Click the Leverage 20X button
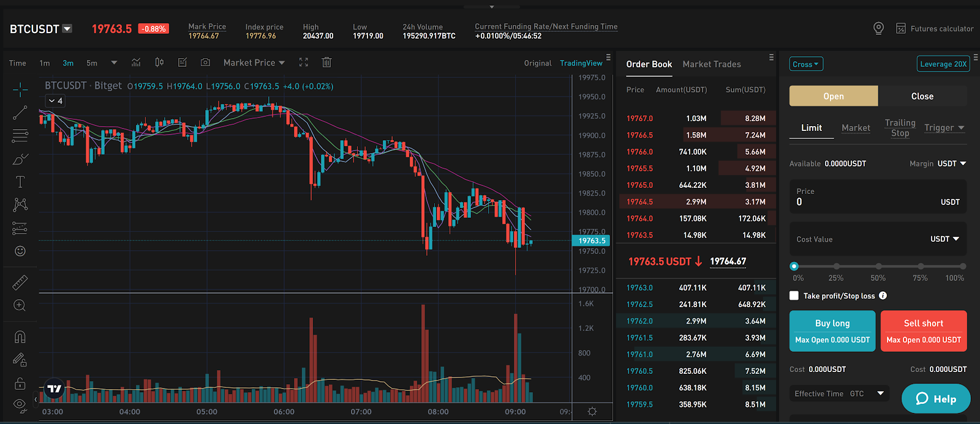Image resolution: width=980 pixels, height=424 pixels. click(x=943, y=64)
